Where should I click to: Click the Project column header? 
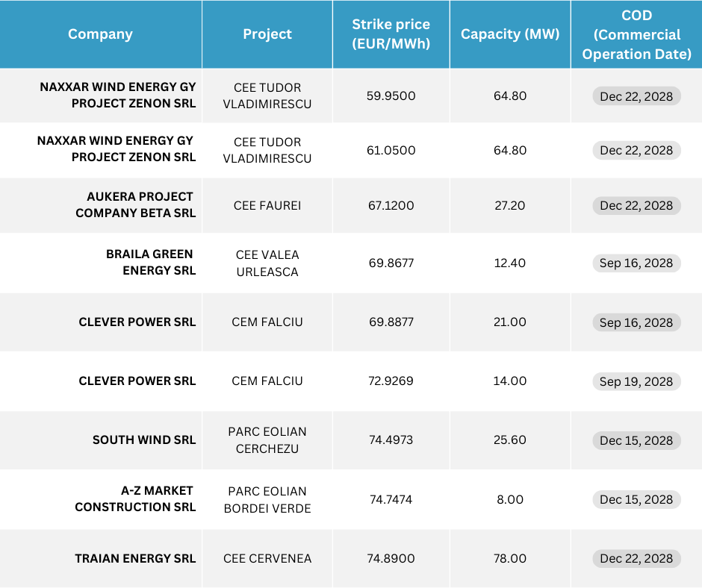[267, 34]
